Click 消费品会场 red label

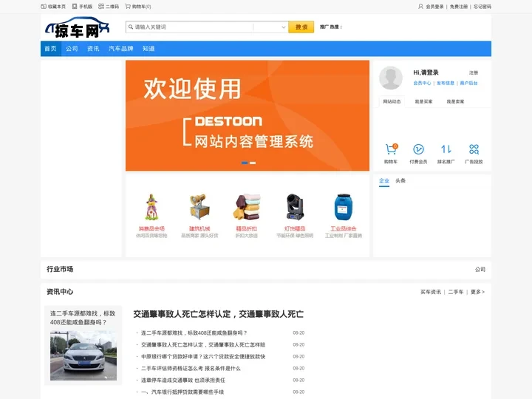coord(151,228)
